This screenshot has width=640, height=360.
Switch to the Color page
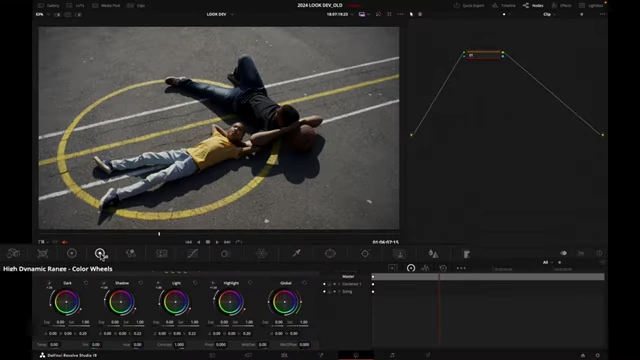pyautogui.click(x=356, y=355)
